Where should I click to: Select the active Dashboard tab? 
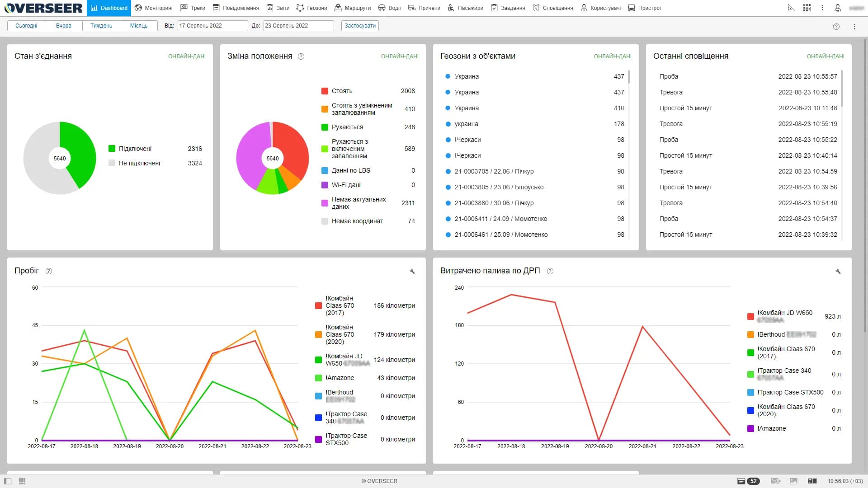pos(109,8)
